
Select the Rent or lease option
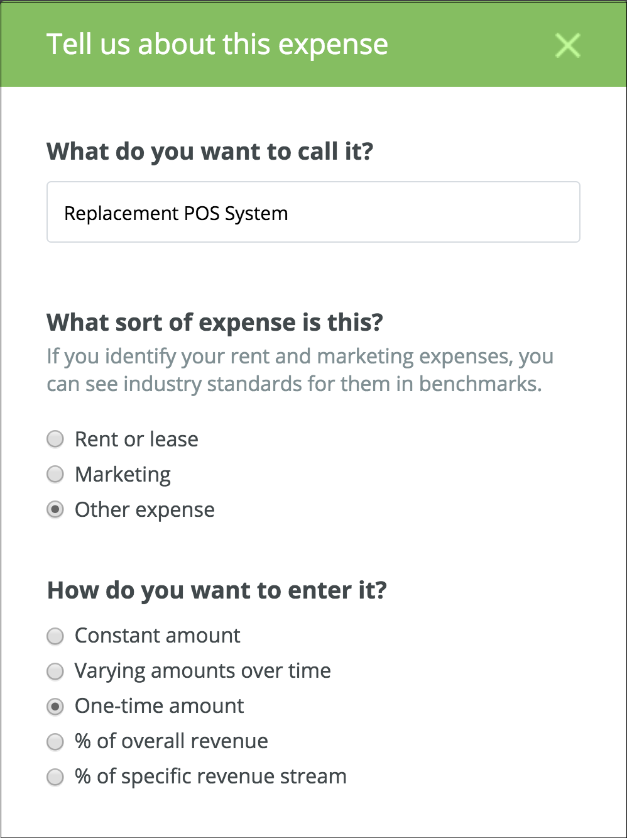(x=55, y=439)
